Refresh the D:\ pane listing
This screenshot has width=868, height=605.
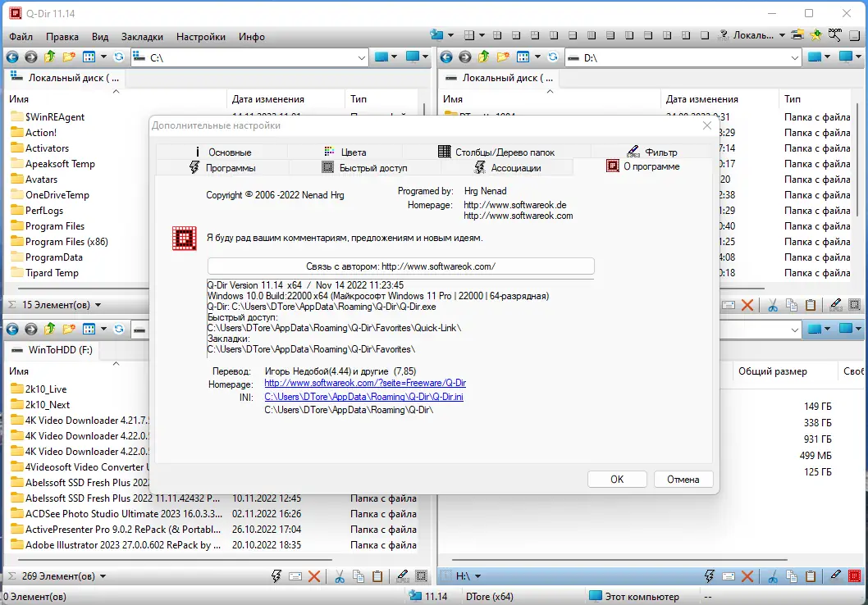pos(553,57)
